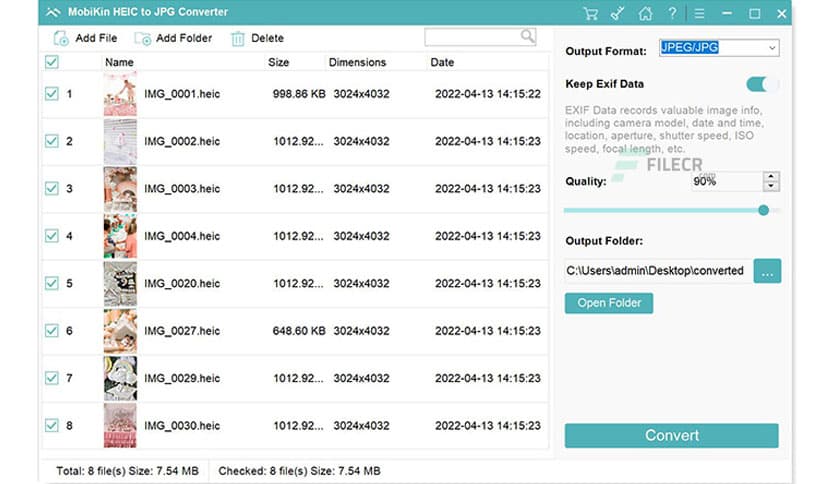This screenshot has height=484, width=836.
Task: Increase quality with the up stepper arrow
Action: 770,177
